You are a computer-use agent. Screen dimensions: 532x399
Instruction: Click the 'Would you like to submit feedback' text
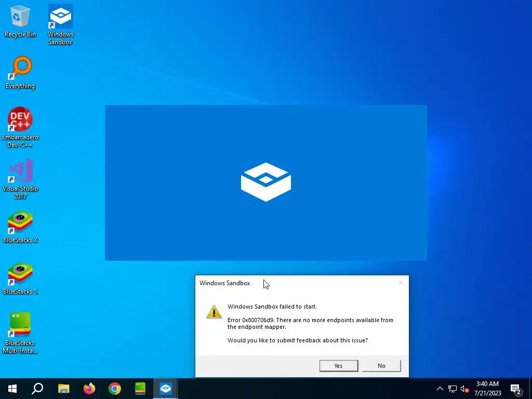pos(298,340)
